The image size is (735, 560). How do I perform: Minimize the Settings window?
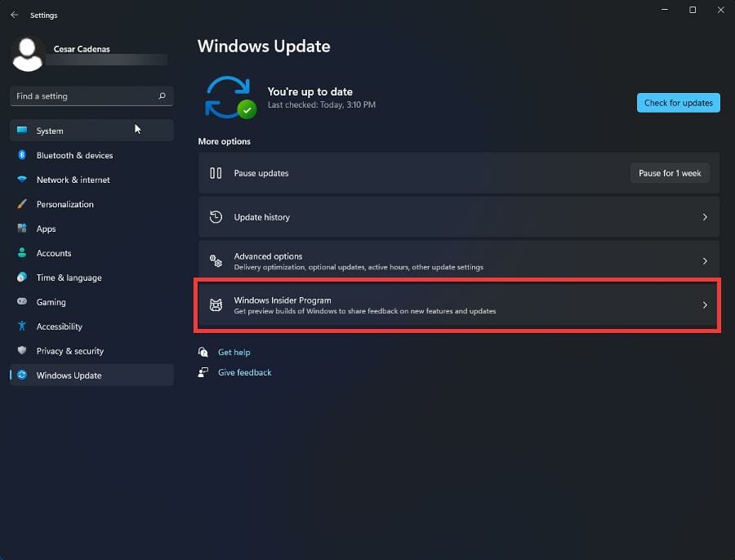(x=664, y=10)
